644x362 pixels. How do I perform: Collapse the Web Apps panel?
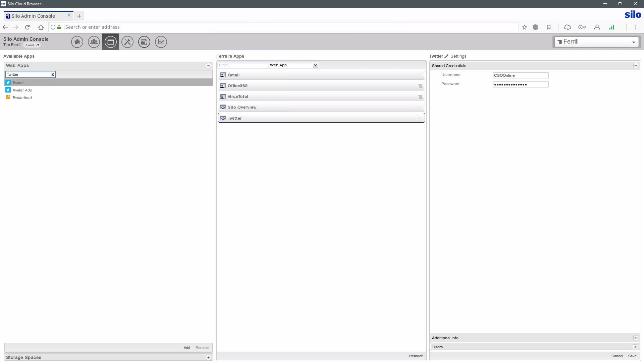(208, 66)
